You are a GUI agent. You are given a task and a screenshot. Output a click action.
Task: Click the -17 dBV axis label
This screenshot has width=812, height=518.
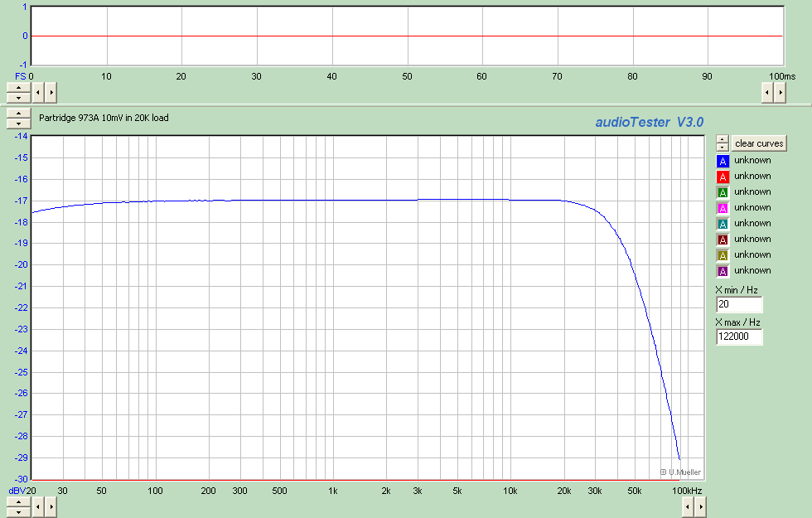tap(22, 201)
